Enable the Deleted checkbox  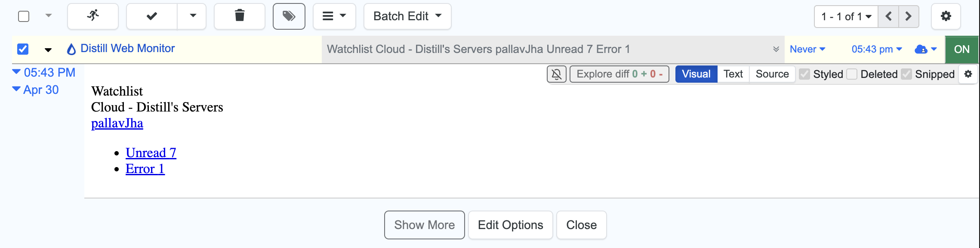pyautogui.click(x=852, y=74)
